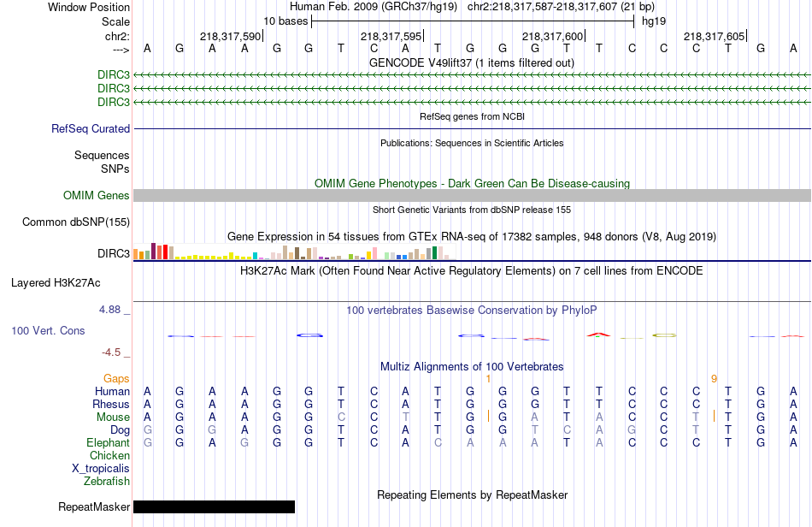Click the OMIM Gene Phenotypes track title

coord(472,183)
